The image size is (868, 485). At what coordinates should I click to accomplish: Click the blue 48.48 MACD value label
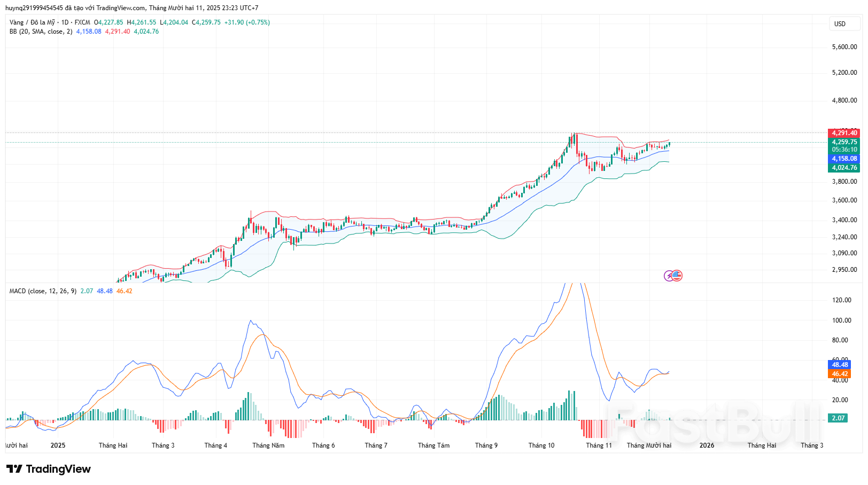click(x=839, y=365)
